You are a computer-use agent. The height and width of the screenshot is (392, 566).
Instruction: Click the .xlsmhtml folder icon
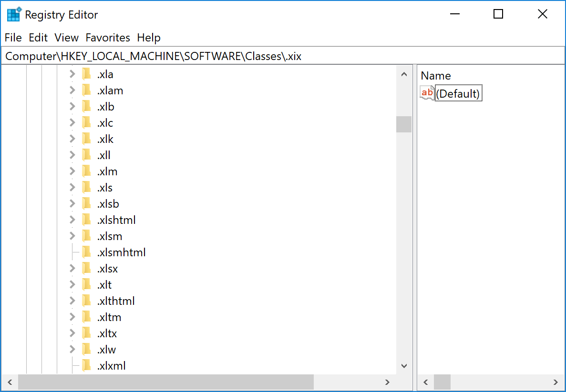tap(86, 252)
